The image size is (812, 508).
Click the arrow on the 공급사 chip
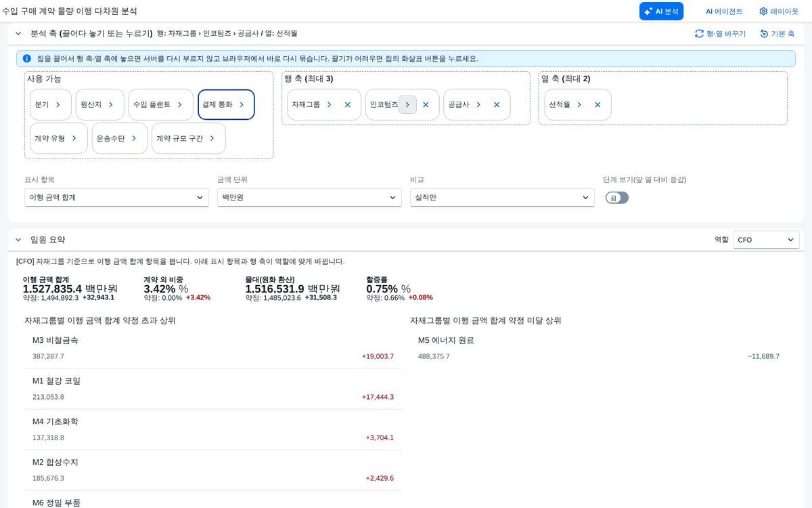click(478, 105)
